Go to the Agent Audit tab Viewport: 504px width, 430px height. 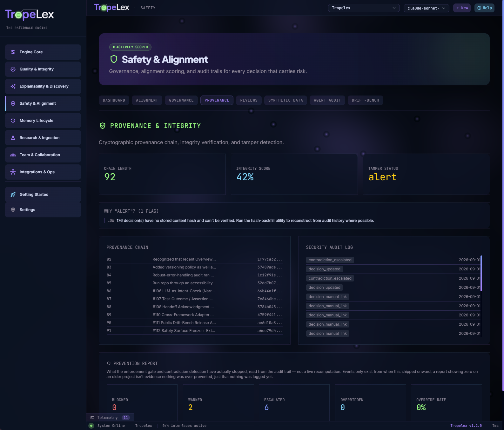click(327, 100)
